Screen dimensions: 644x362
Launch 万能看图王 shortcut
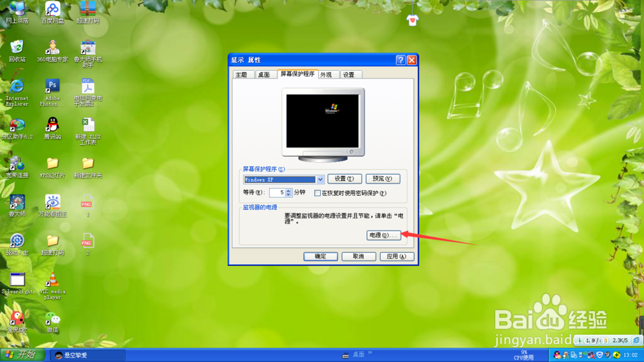tap(53, 206)
